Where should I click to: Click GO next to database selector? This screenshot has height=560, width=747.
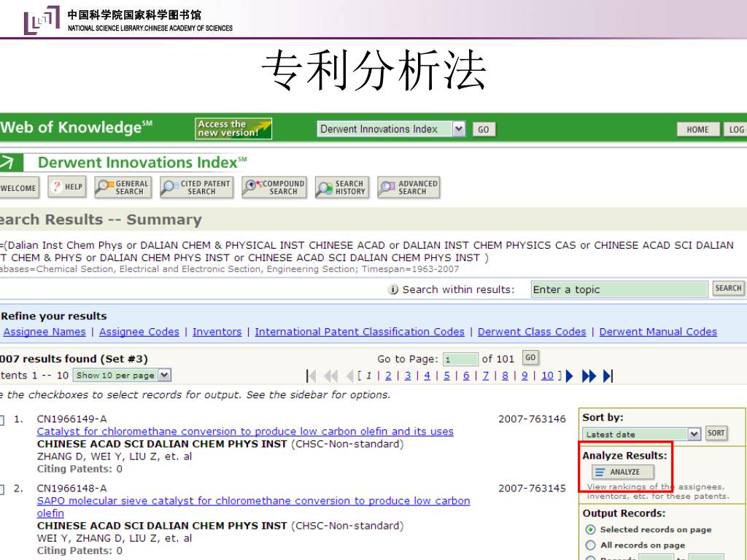tap(484, 130)
